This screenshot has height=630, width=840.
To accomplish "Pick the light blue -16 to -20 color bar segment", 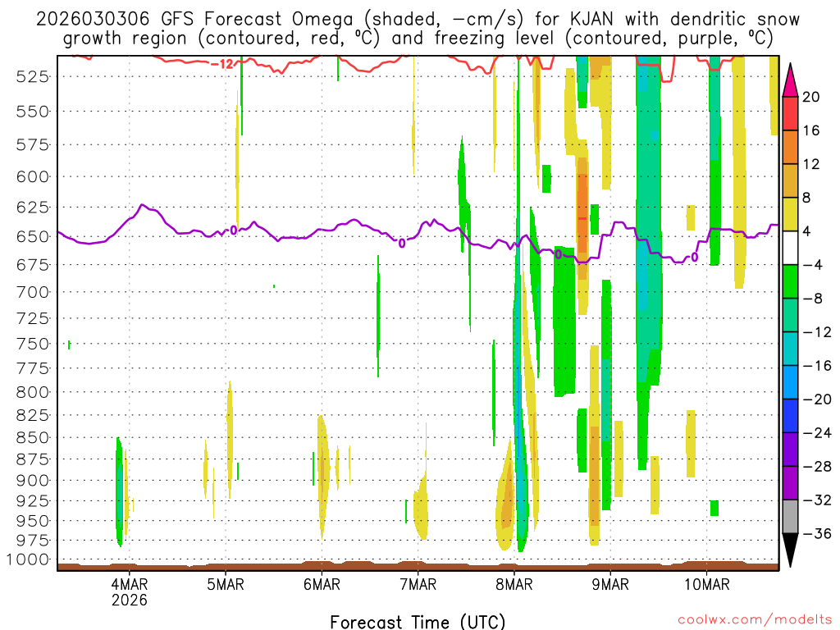I will [x=790, y=382].
